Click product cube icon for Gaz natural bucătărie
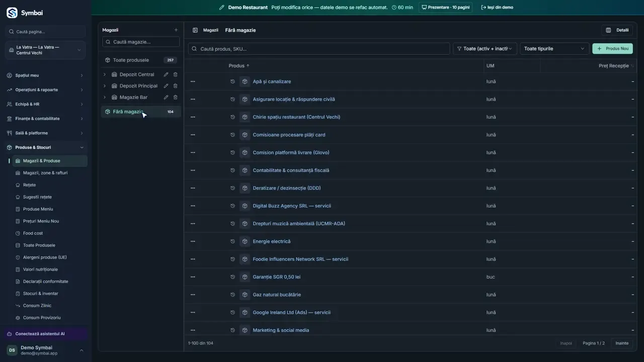 [245, 295]
